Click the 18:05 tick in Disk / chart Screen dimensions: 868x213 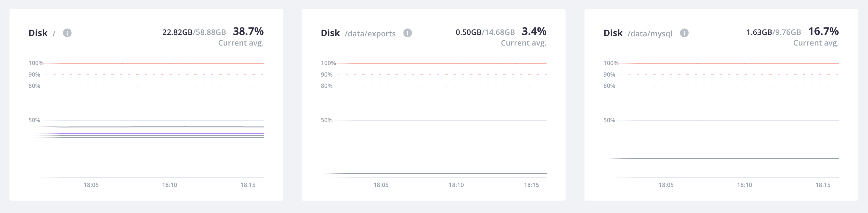coord(91,185)
